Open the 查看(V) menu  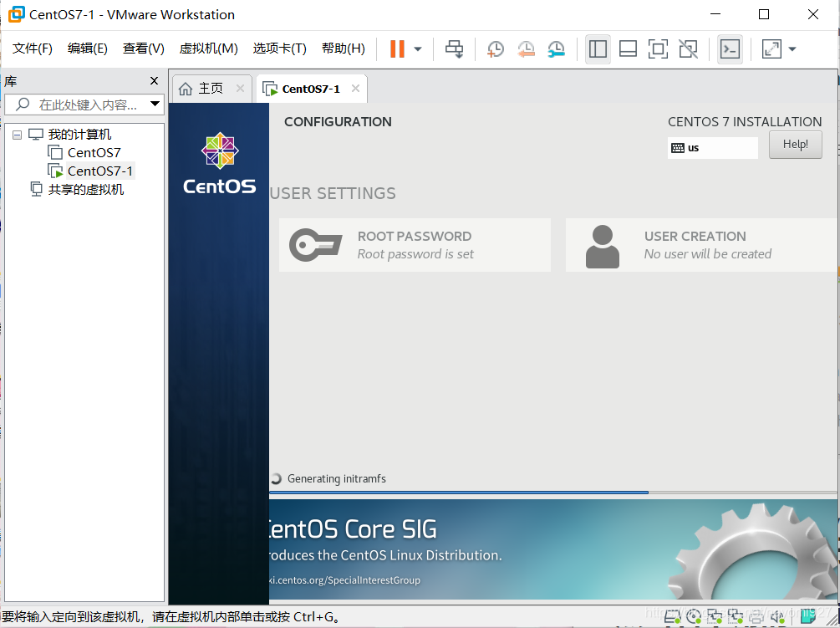click(x=143, y=49)
